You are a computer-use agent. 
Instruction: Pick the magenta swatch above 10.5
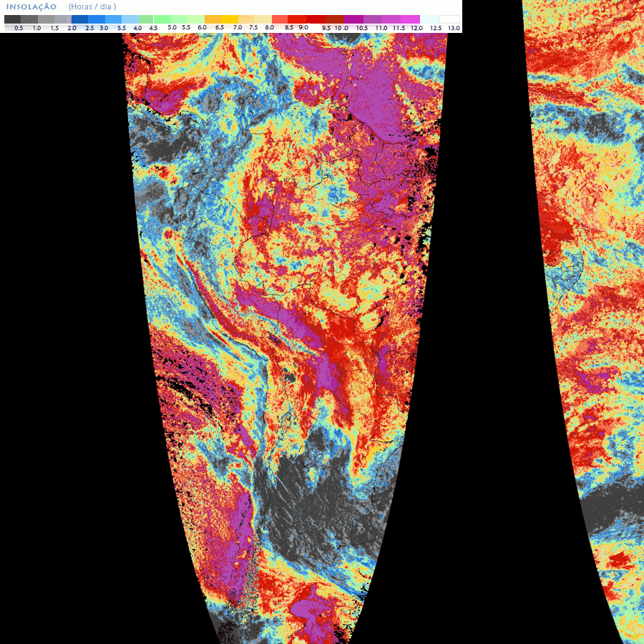point(353,19)
